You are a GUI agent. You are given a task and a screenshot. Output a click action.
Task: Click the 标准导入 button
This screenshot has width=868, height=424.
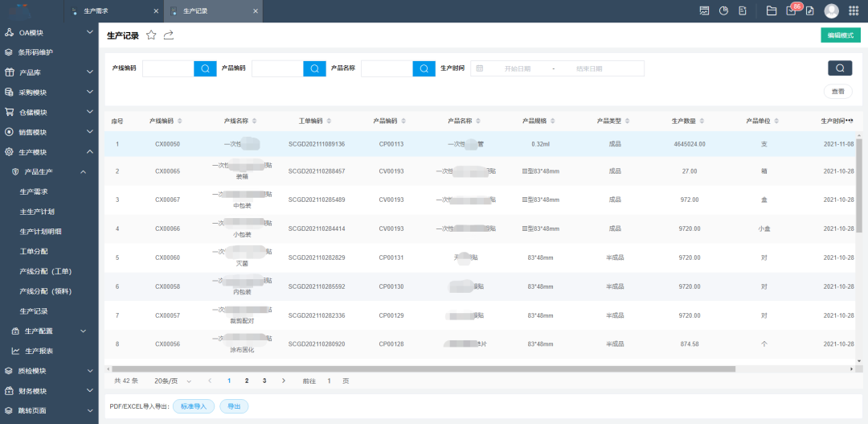coord(193,406)
